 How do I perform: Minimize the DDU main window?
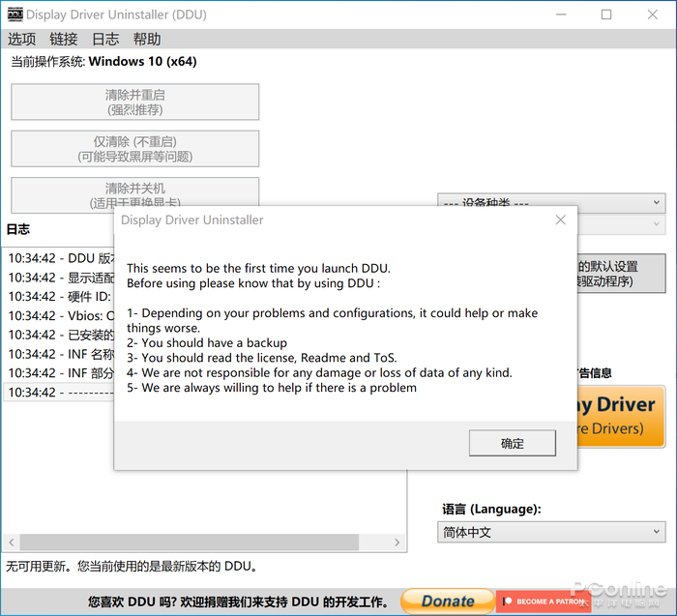click(561, 15)
